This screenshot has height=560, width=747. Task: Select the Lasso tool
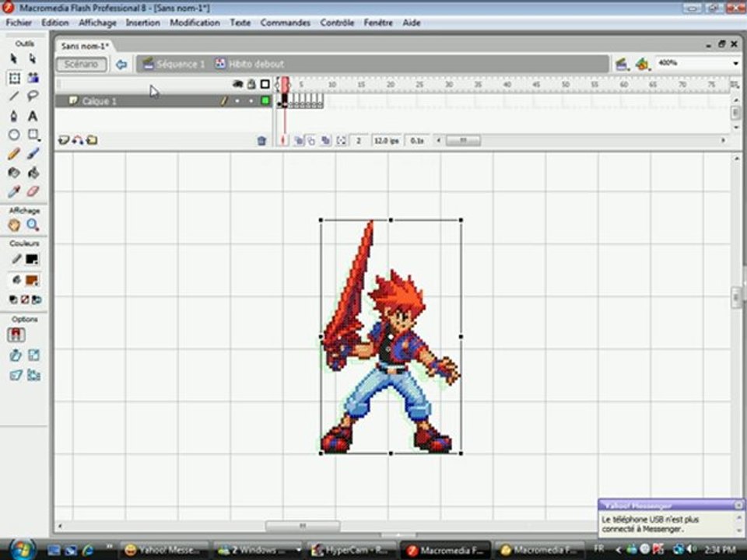point(33,96)
